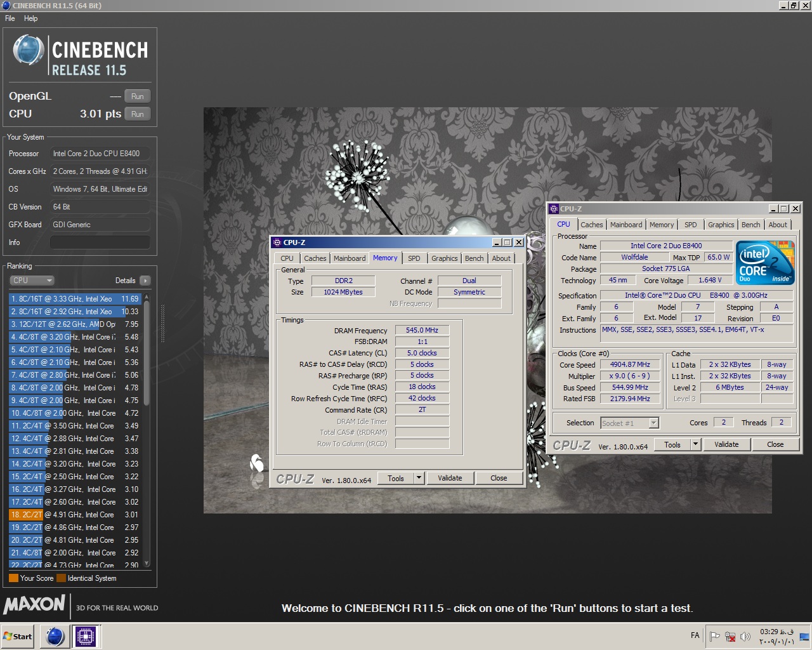Switch to Bench tab in Memory CPU-Z window
The height and width of the screenshot is (650, 812).
click(x=474, y=258)
